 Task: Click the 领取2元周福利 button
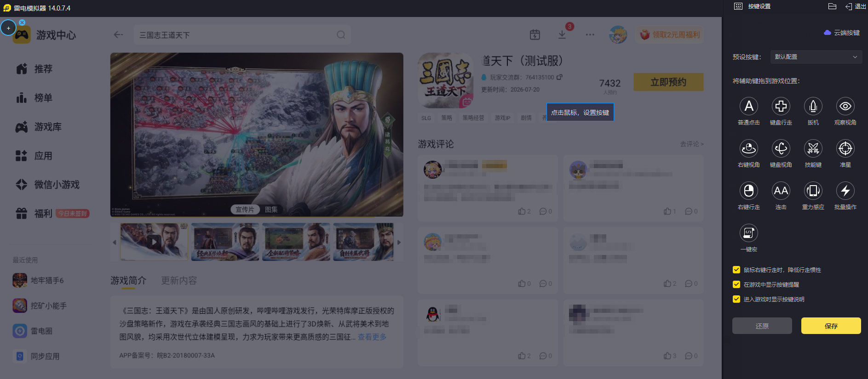click(670, 34)
